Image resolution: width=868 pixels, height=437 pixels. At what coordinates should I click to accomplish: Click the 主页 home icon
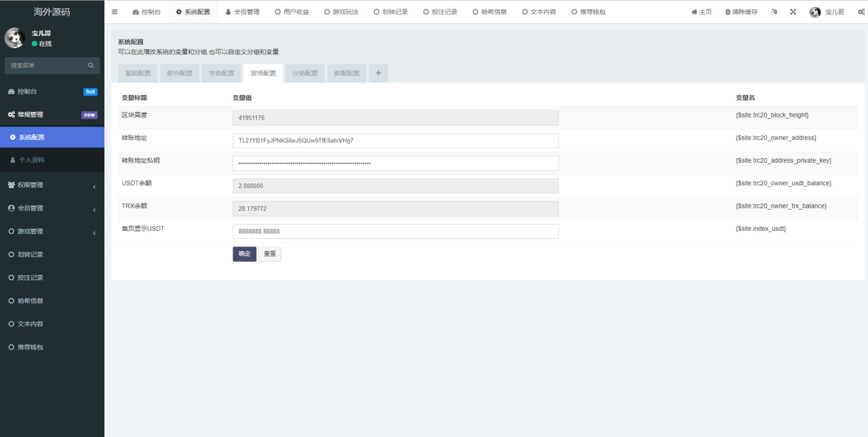694,12
